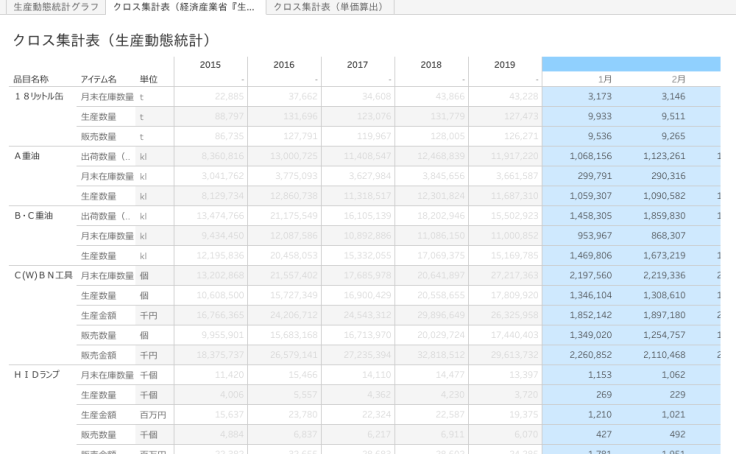Click the アイテム名 field header
The image size is (736, 454).
pos(98,78)
